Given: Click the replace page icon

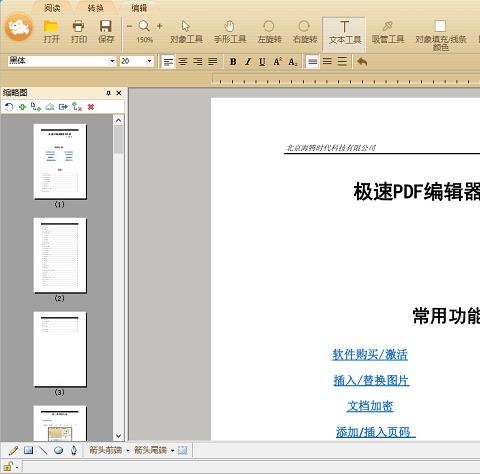Looking at the screenshot, I should 77,107.
